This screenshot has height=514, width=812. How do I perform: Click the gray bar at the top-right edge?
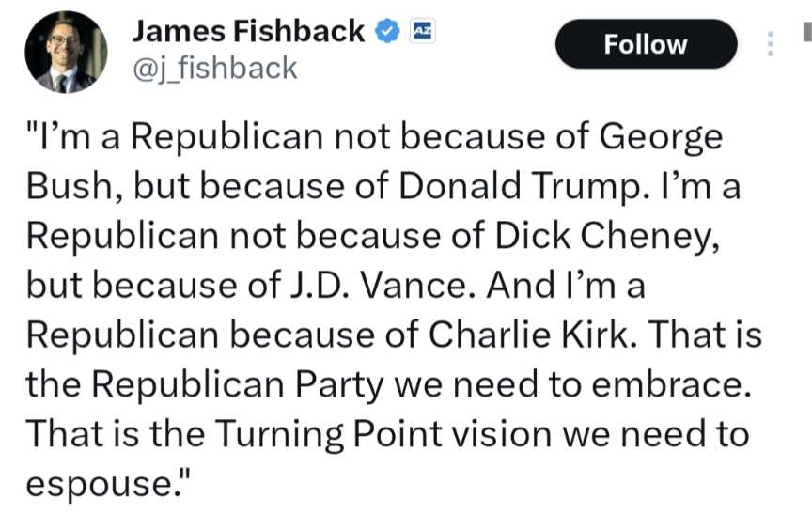pos(805,32)
